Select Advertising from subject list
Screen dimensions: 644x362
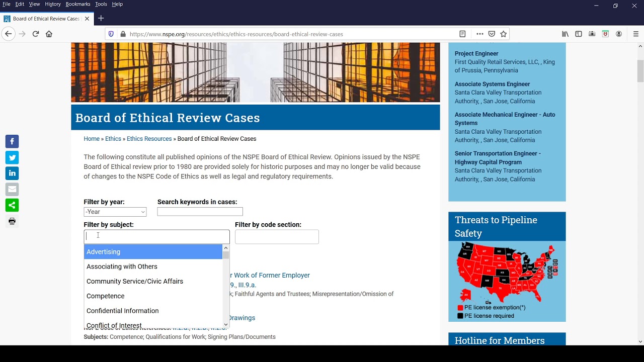click(153, 252)
